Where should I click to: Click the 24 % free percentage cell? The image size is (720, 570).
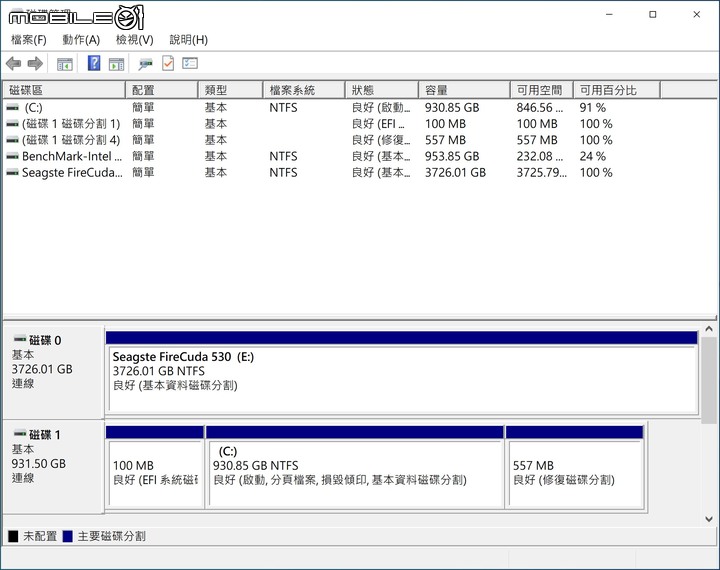click(x=592, y=157)
